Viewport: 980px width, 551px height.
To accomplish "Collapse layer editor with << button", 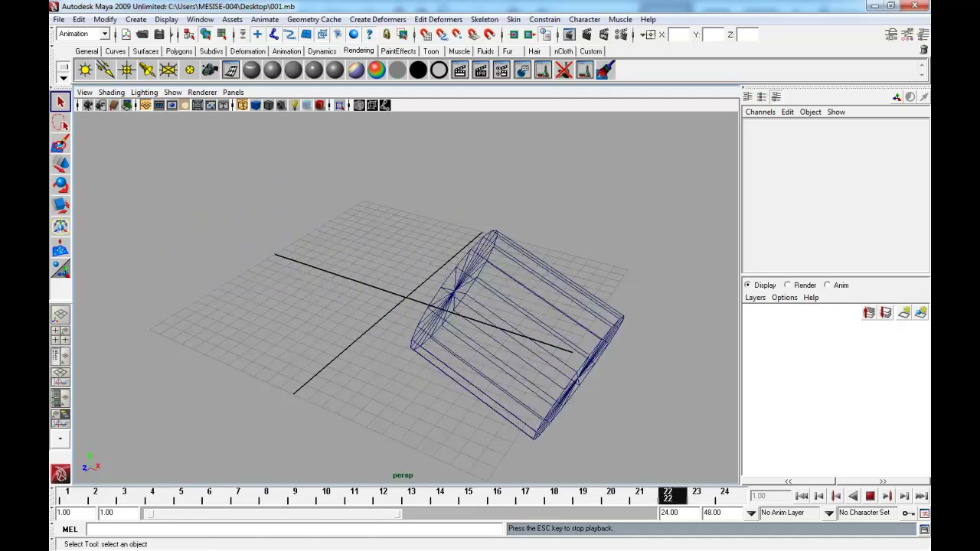I will pos(788,481).
